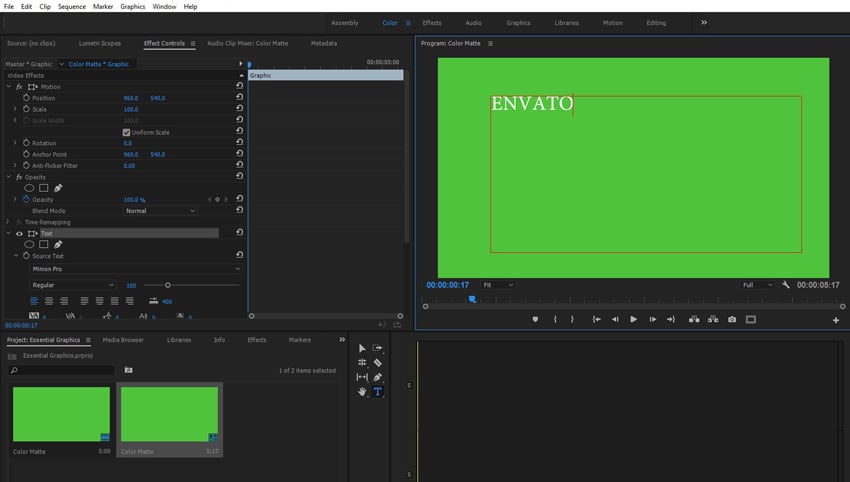
Task: Click the font size slider handle
Action: point(167,285)
